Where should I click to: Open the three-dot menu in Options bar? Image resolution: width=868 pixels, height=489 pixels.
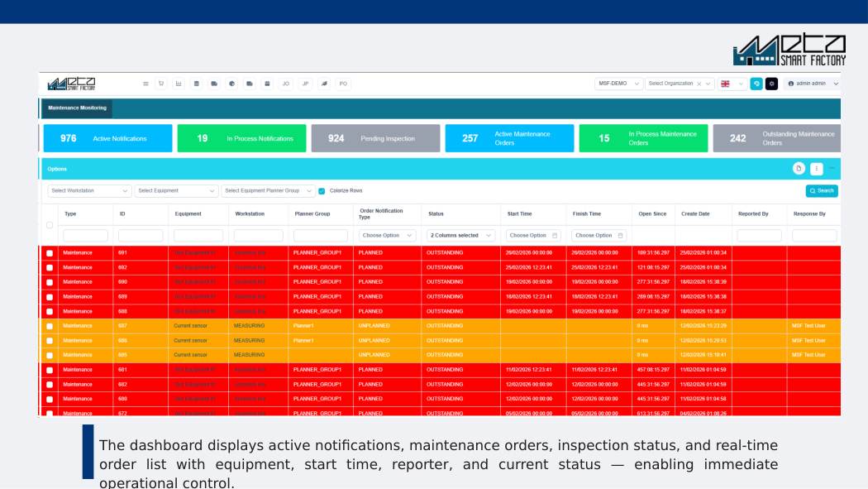[x=817, y=168]
